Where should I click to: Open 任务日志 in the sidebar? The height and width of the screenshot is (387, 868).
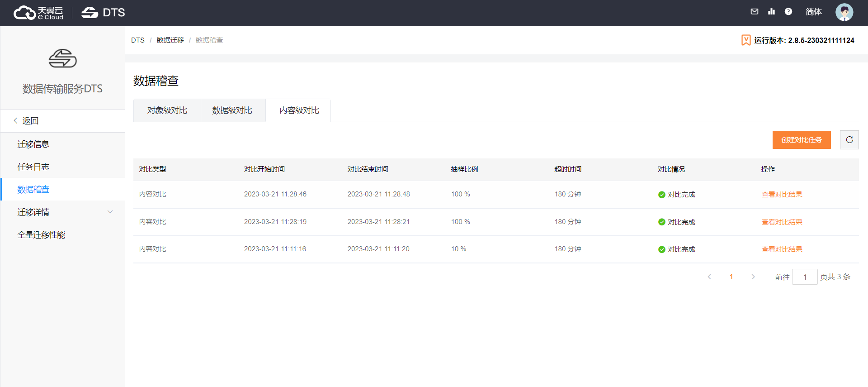pyautogui.click(x=33, y=167)
